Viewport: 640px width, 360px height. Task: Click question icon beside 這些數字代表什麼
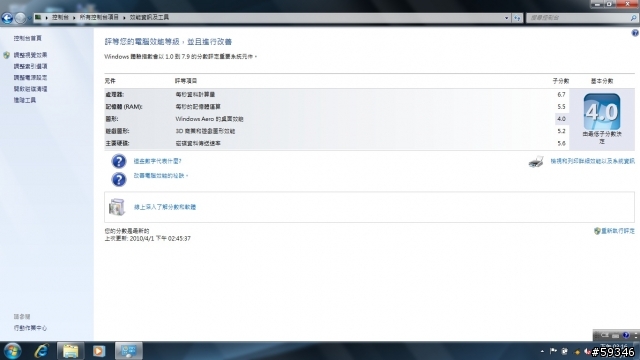[x=119, y=161]
